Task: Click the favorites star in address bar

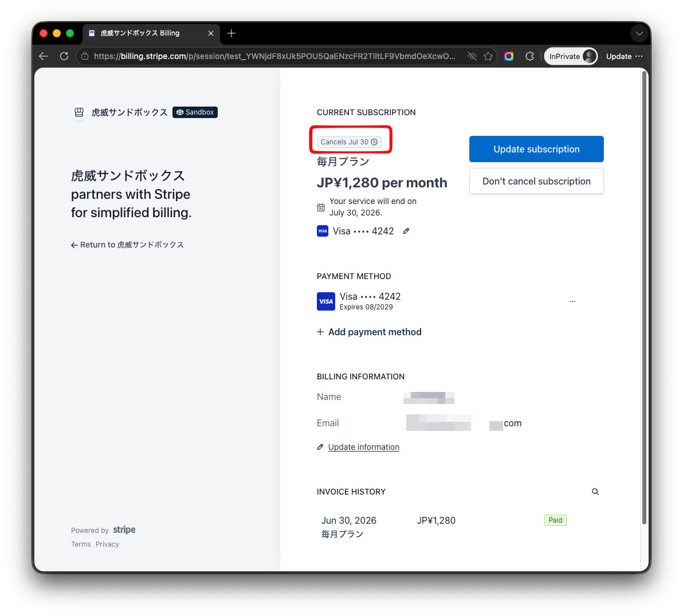Action: tap(488, 56)
